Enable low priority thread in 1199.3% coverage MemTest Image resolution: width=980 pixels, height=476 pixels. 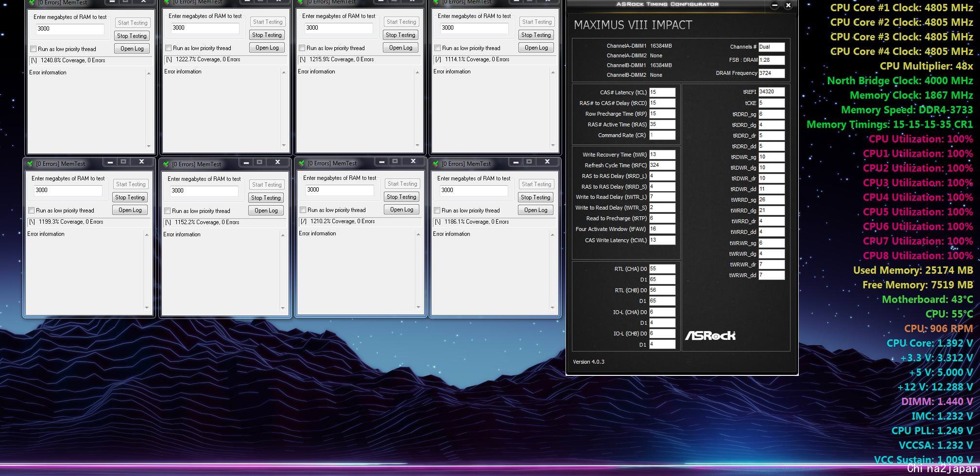click(x=31, y=211)
